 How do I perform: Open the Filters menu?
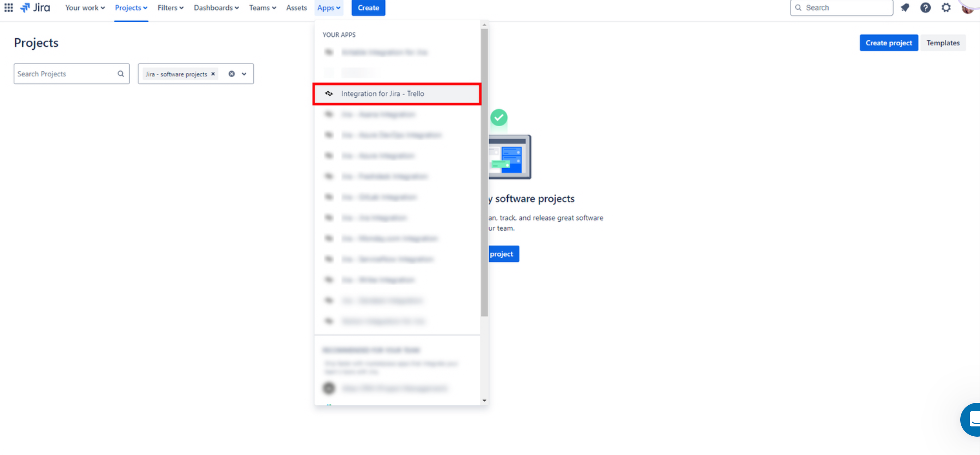click(170, 8)
